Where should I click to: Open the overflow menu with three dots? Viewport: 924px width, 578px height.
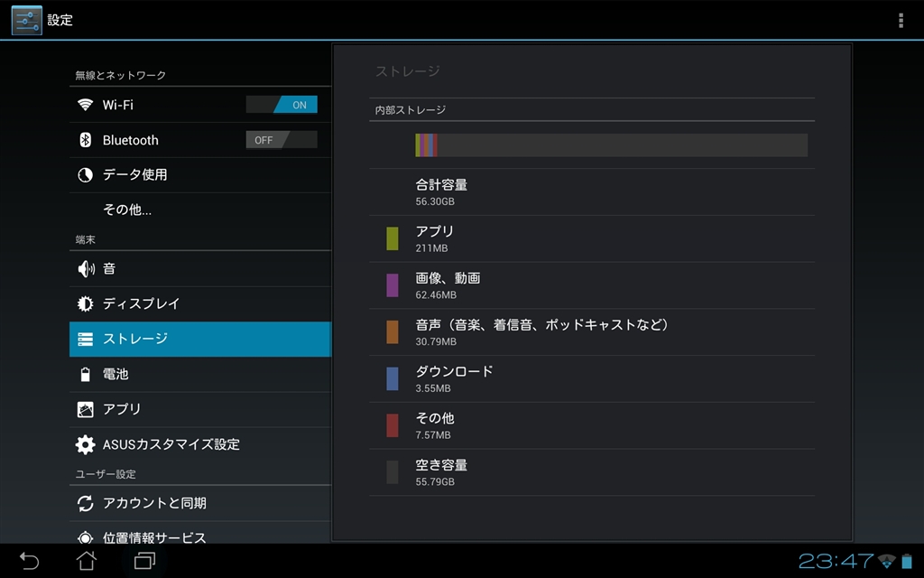click(x=901, y=21)
